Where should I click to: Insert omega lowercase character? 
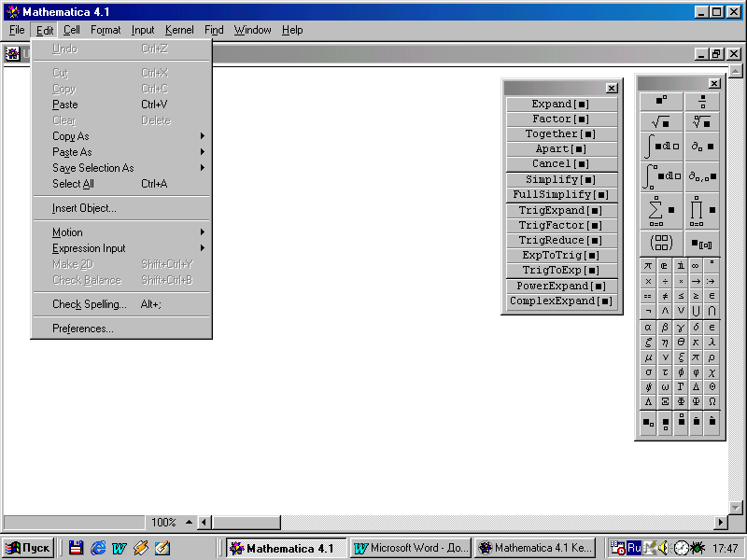point(665,386)
